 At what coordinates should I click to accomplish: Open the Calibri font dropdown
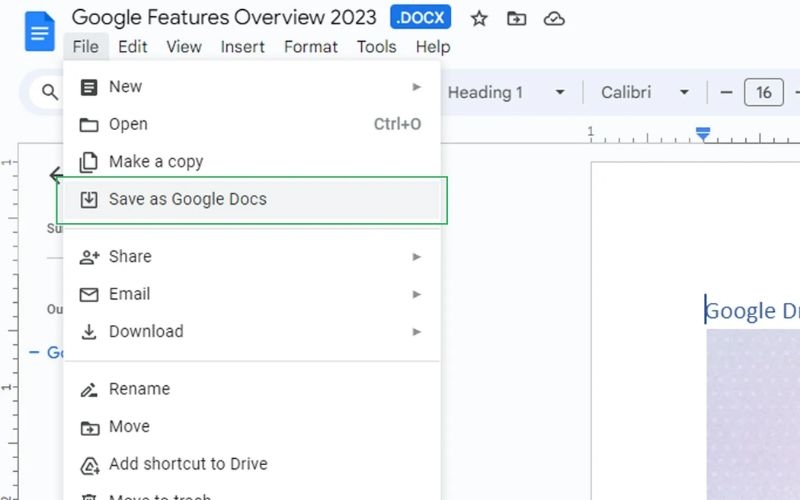[645, 92]
